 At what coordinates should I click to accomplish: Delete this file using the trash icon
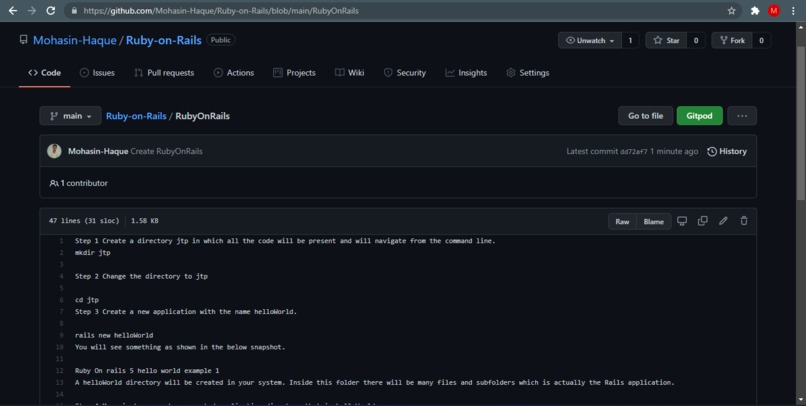coord(744,221)
